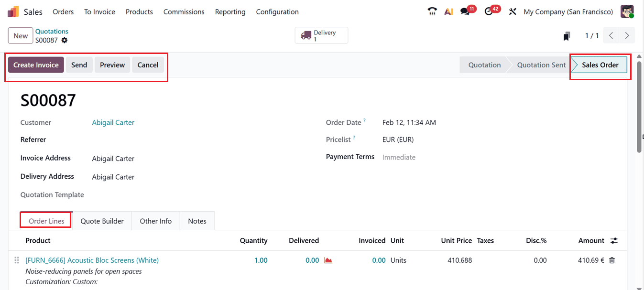The image size is (644, 290).
Task: Open the Commissions menu
Action: [x=184, y=11]
